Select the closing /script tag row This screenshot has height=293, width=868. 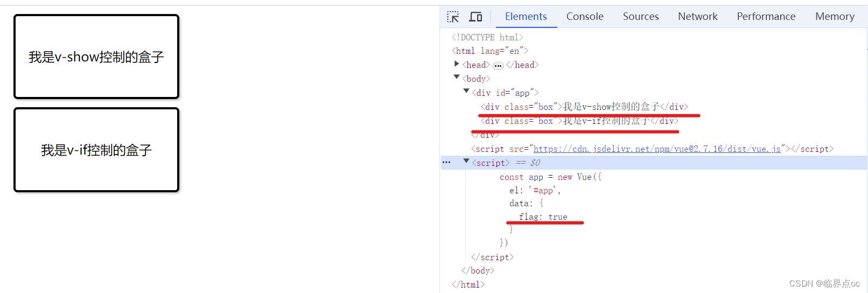[x=492, y=257]
